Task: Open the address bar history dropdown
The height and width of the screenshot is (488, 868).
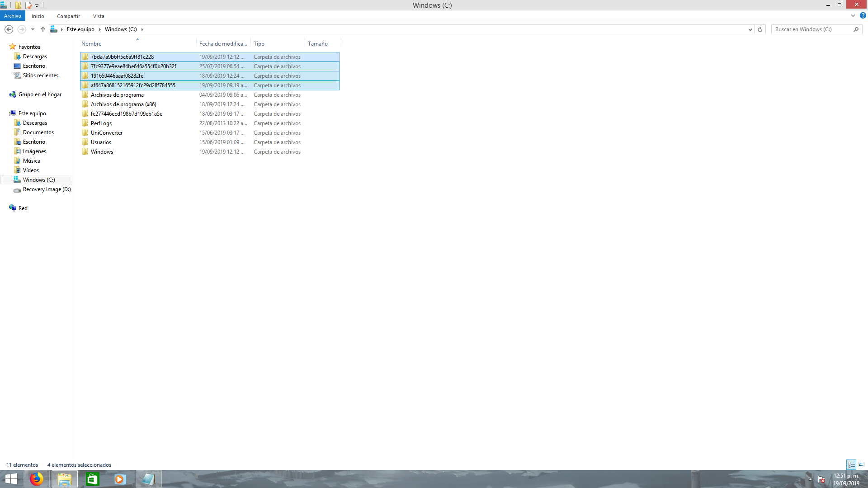Action: [750, 29]
